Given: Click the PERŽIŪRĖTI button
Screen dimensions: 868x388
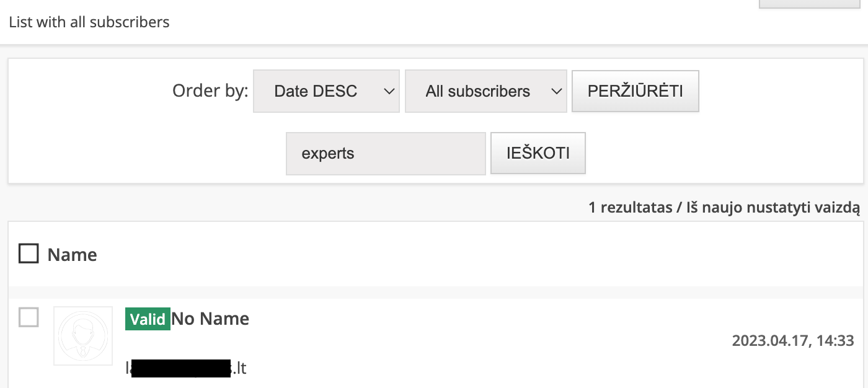Looking at the screenshot, I should tap(635, 91).
